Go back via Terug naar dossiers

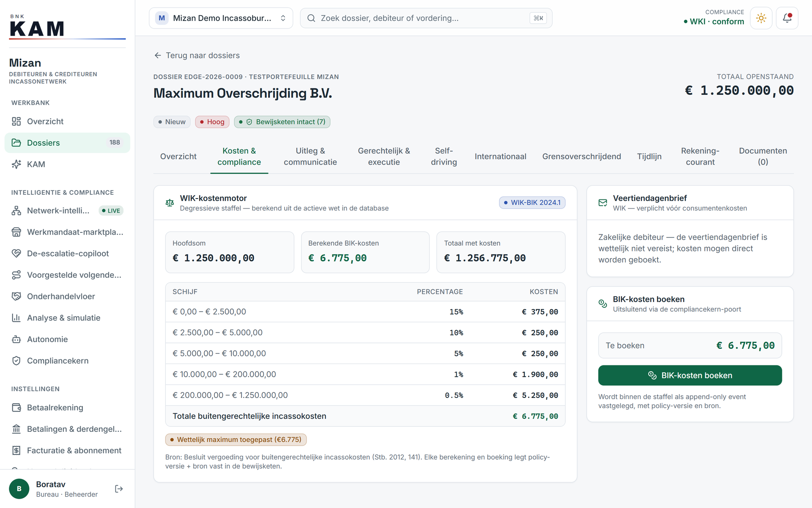pyautogui.click(x=197, y=55)
